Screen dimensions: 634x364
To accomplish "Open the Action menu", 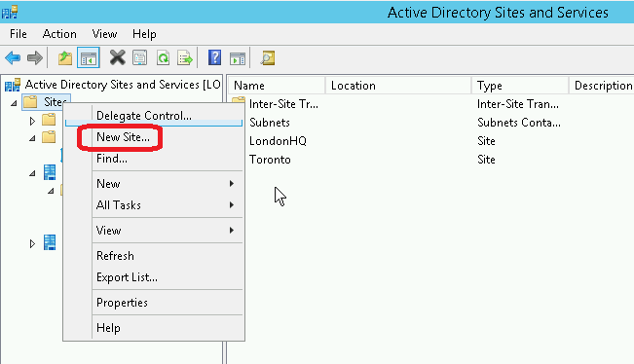I will (59, 34).
